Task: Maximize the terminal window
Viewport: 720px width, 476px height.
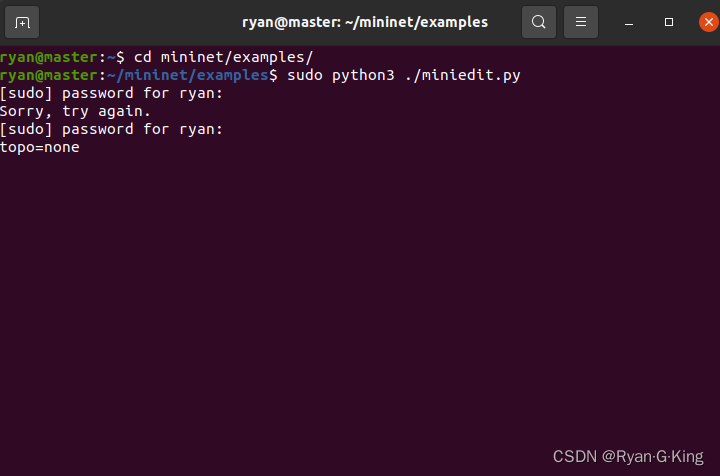Action: [669, 22]
